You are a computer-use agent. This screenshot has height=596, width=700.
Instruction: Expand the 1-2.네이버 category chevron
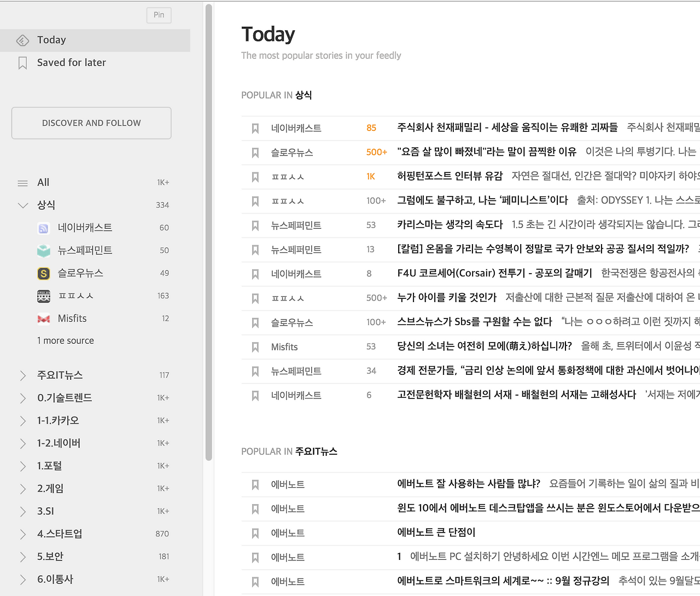pos(23,443)
